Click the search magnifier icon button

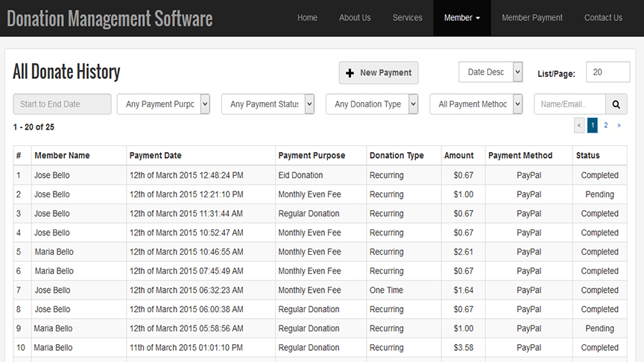click(616, 104)
